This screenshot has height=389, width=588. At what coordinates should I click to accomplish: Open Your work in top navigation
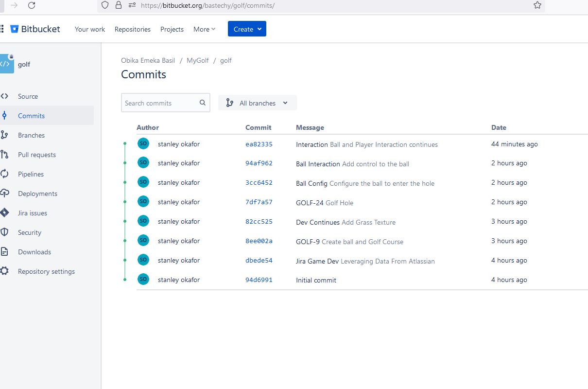[x=90, y=29]
